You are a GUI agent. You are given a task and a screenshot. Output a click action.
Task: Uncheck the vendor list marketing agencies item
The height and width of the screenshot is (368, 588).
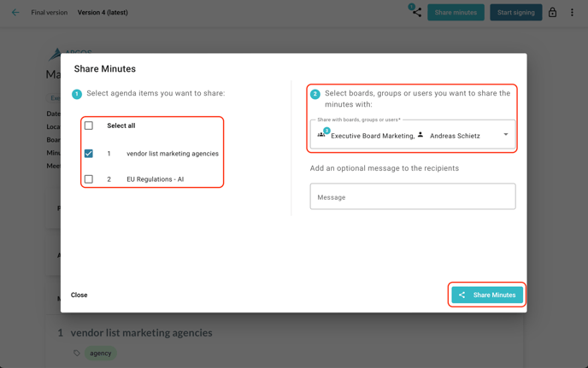[89, 154]
